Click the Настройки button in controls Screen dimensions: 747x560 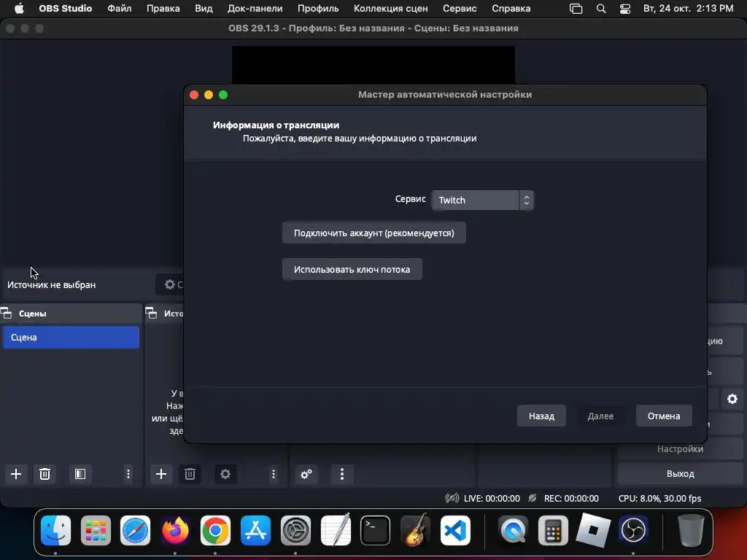[681, 449]
